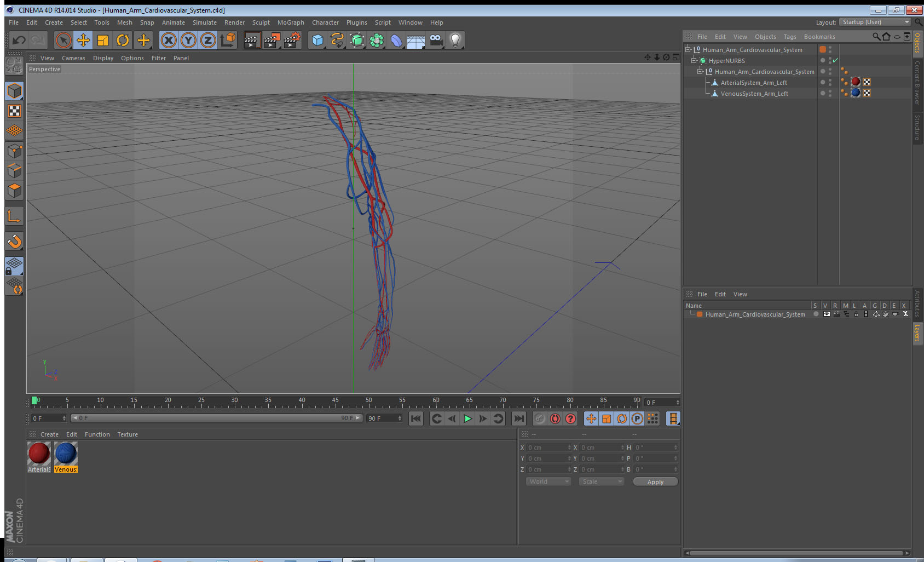Collapse the top Human_Arm_Cardiovascular_System node
924x562 pixels.
pos(688,49)
